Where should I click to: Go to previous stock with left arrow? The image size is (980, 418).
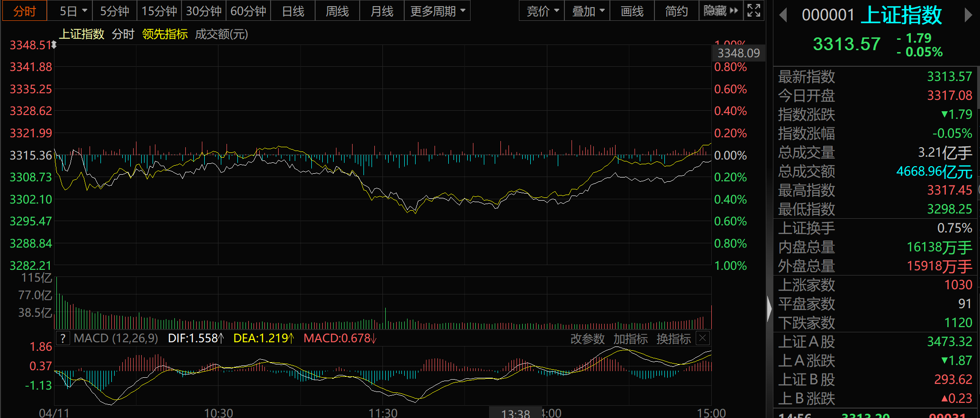[x=783, y=16]
